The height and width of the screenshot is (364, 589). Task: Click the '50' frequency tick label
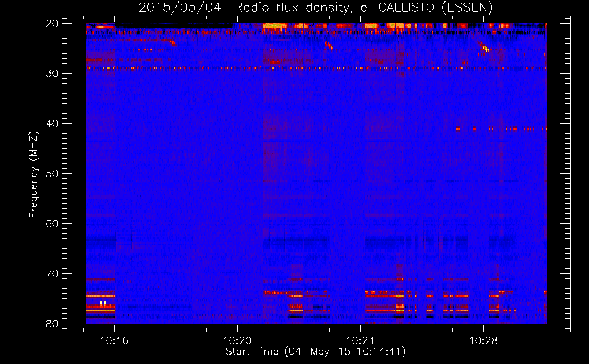(52, 174)
